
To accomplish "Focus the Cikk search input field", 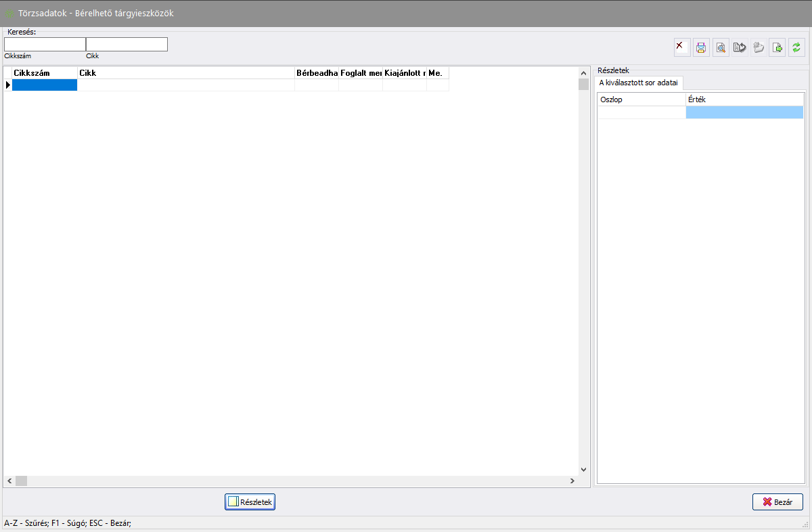I will pos(127,45).
